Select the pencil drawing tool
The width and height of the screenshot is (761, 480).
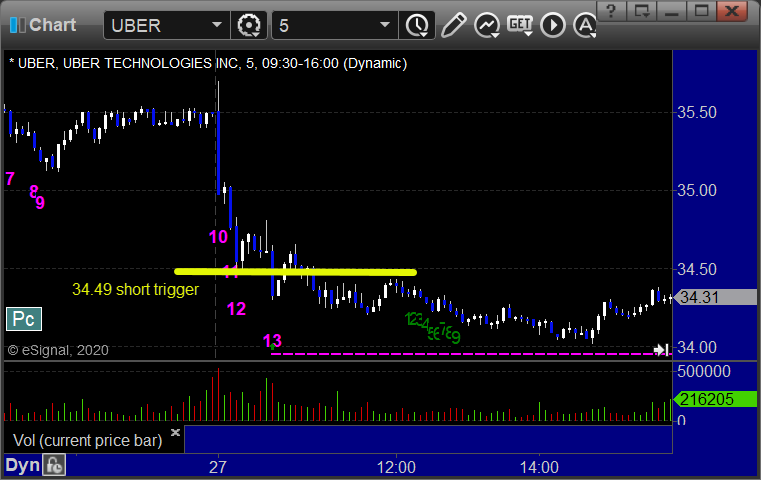454,25
